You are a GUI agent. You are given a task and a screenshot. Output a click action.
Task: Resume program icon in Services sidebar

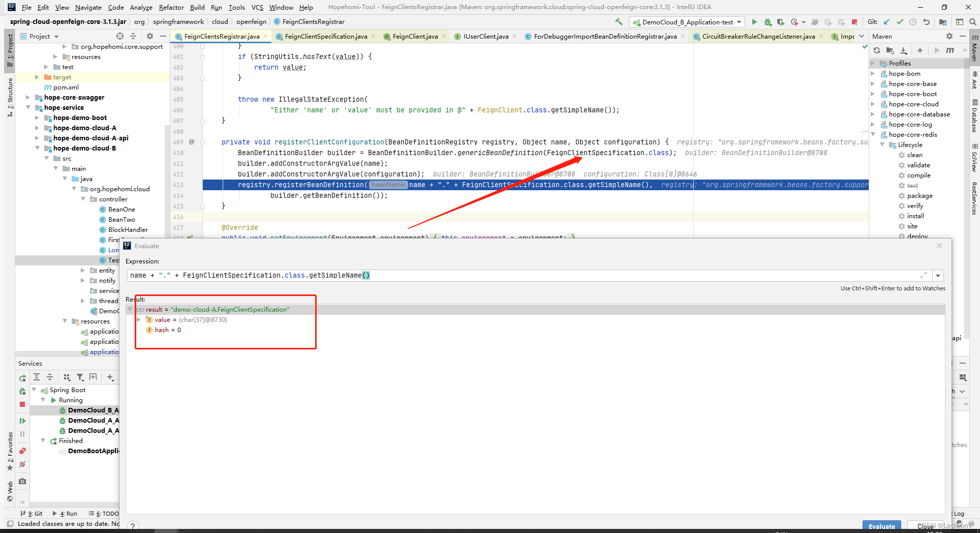pyautogui.click(x=22, y=421)
